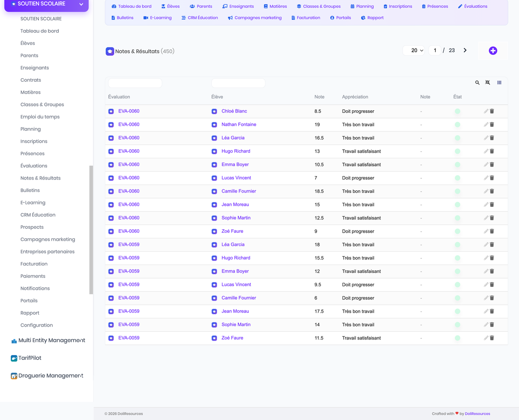Go to the next page with the arrow
Viewport: 519px width, 420px height.
point(465,51)
